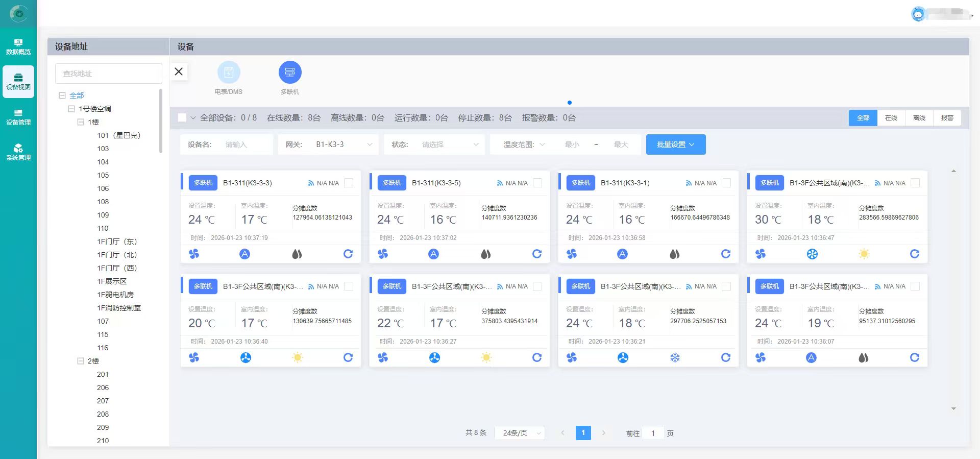Click dehumidify droplet icon on B1-311(K3-3-1) card
The height and width of the screenshot is (459, 980).
[x=674, y=254]
